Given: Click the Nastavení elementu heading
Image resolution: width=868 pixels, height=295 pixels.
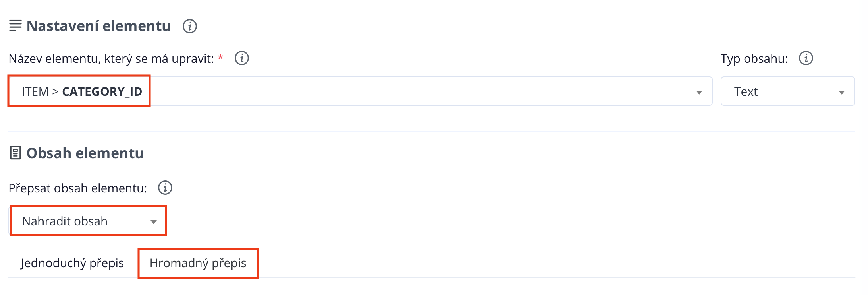Looking at the screenshot, I should 98,26.
